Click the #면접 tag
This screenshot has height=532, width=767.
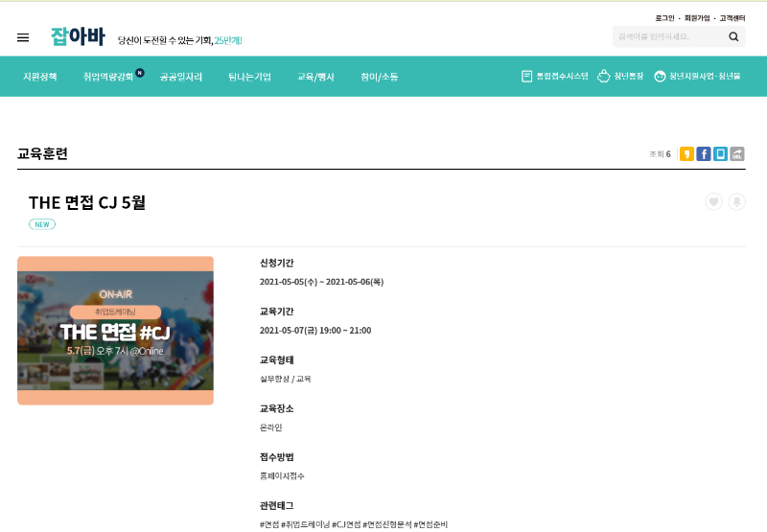pyautogui.click(x=269, y=524)
